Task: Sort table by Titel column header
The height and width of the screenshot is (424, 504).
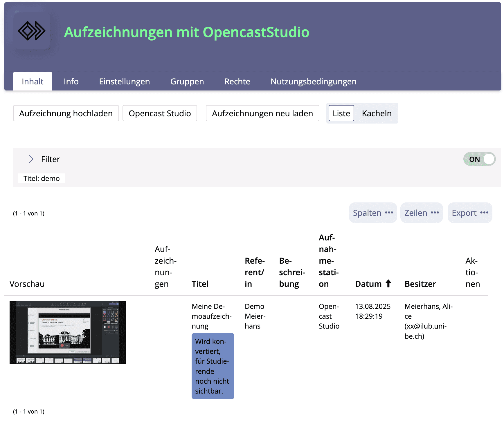Action: coord(200,284)
